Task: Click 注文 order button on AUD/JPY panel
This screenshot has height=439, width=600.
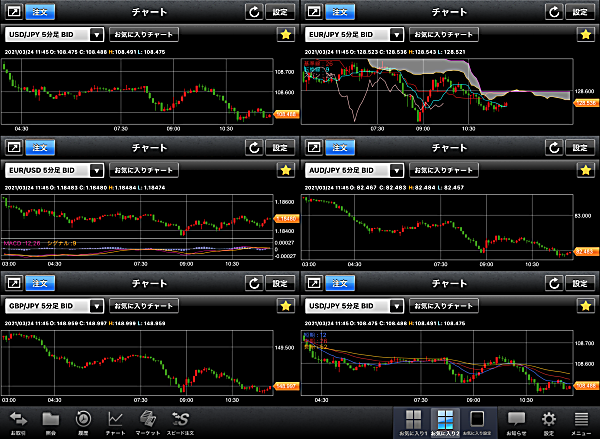Action: coord(340,147)
